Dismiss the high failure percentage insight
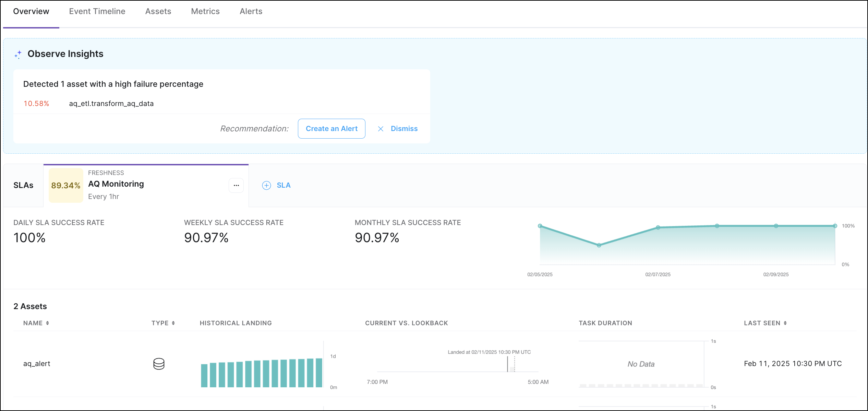The width and height of the screenshot is (868, 411). [x=404, y=129]
